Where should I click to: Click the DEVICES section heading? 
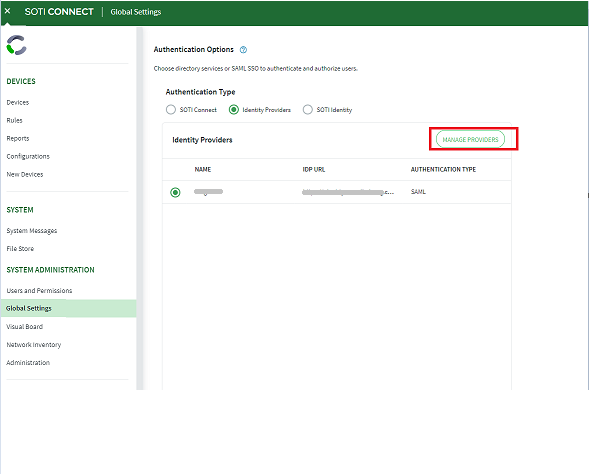tap(21, 81)
